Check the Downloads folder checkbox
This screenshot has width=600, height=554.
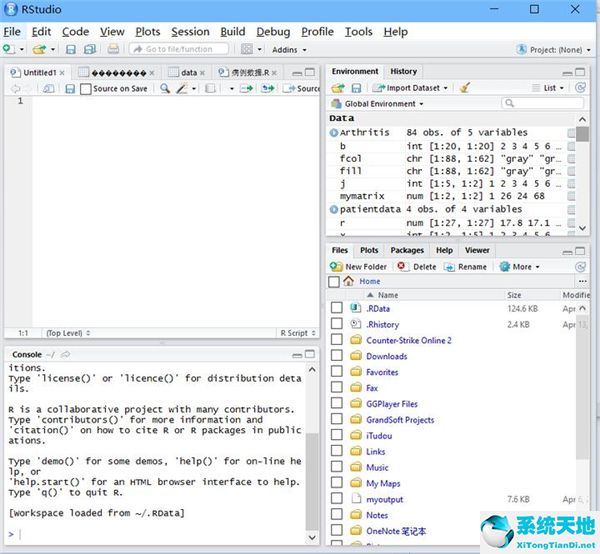[336, 356]
